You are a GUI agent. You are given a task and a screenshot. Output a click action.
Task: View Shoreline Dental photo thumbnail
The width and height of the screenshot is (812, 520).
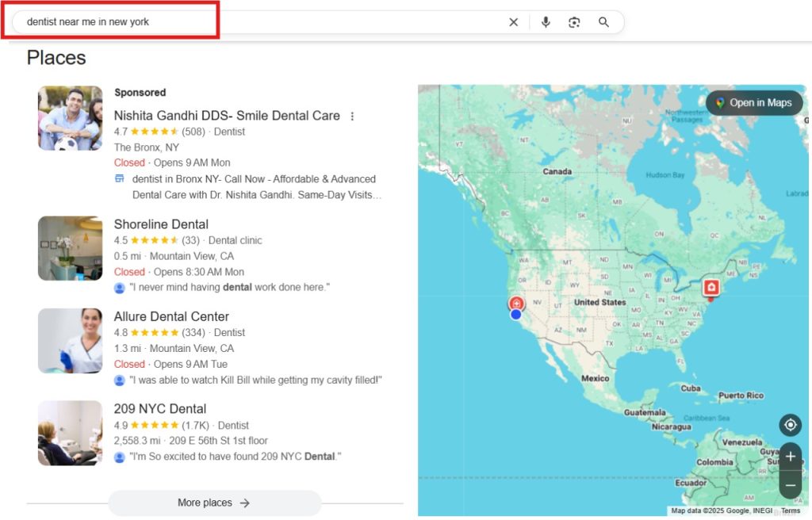[70, 248]
